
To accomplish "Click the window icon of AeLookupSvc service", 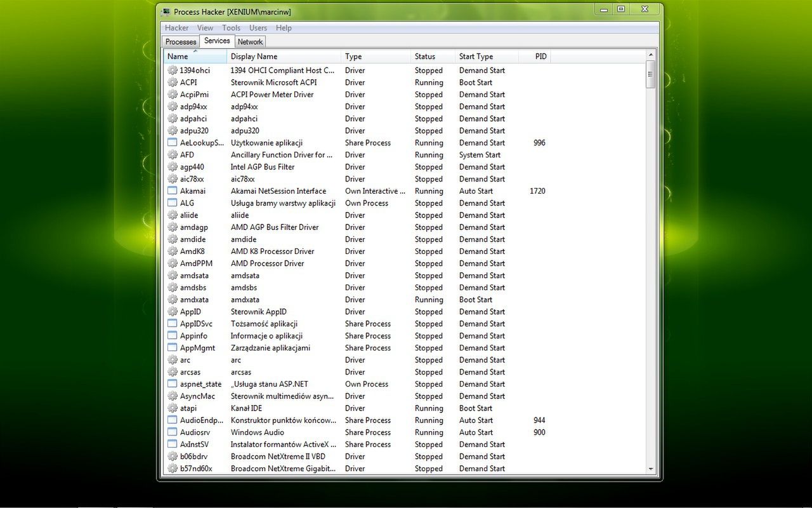I will 173,143.
